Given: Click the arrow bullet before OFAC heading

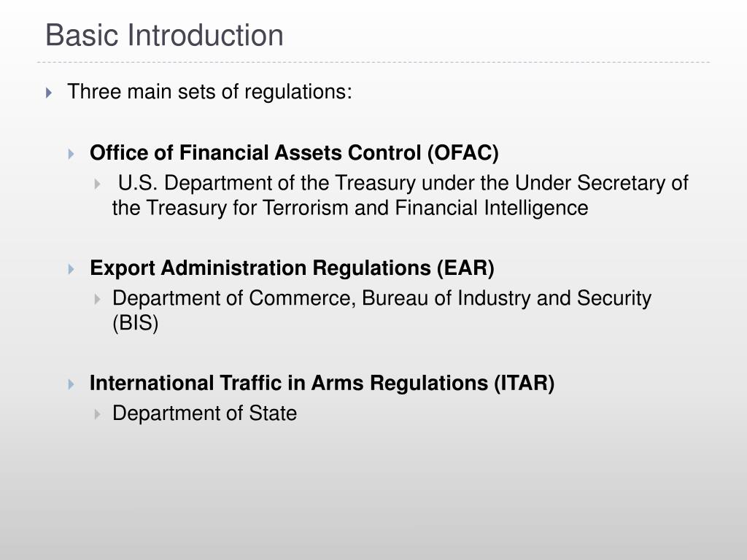Looking at the screenshot, I should point(71,154).
